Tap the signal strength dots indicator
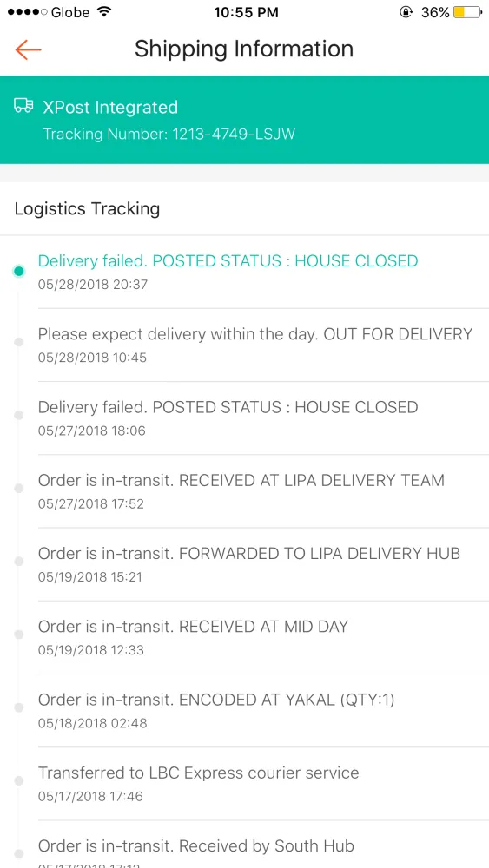This screenshot has width=489, height=868. coord(27,12)
